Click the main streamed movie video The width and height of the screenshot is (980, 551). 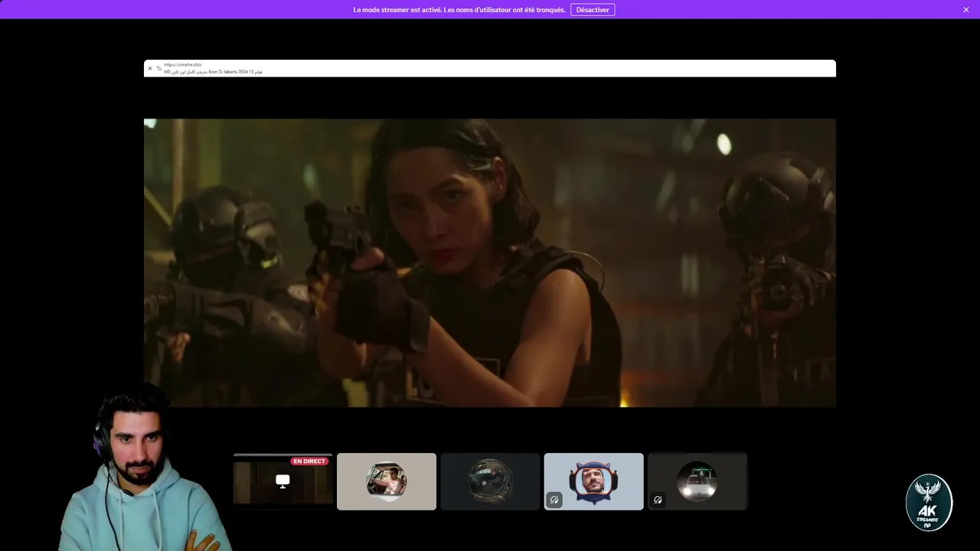click(x=490, y=262)
